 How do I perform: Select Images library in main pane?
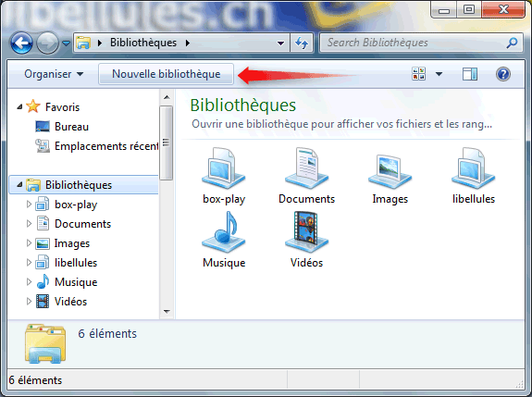click(390, 179)
